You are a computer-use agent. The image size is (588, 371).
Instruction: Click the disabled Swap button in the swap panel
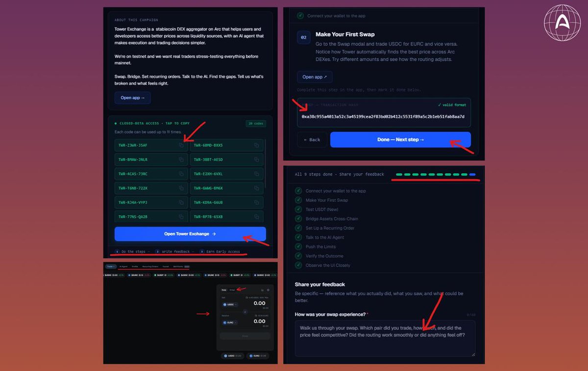pyautogui.click(x=245, y=336)
